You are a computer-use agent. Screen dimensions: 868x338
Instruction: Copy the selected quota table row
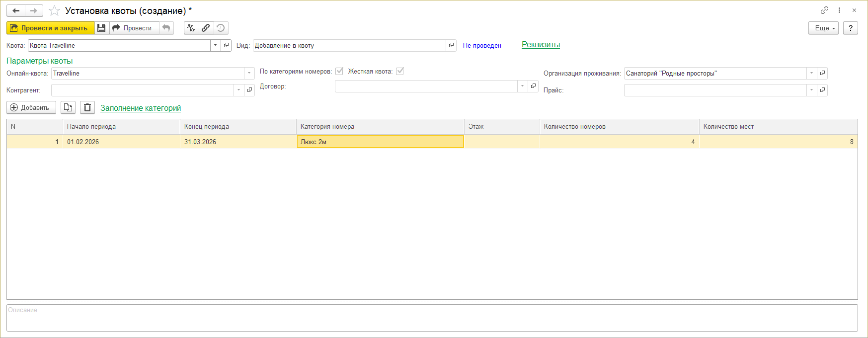[68, 107]
